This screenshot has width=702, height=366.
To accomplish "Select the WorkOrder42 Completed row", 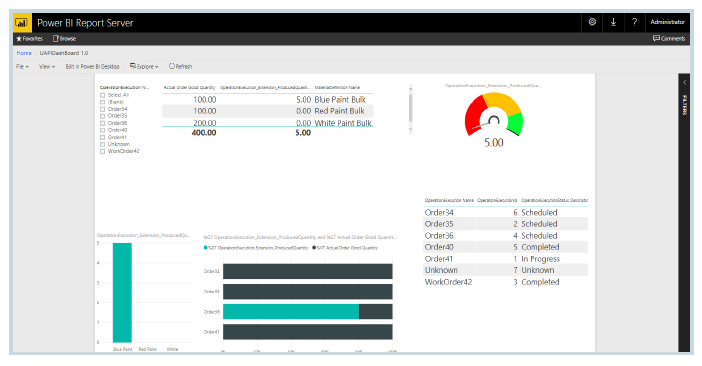I will click(505, 282).
